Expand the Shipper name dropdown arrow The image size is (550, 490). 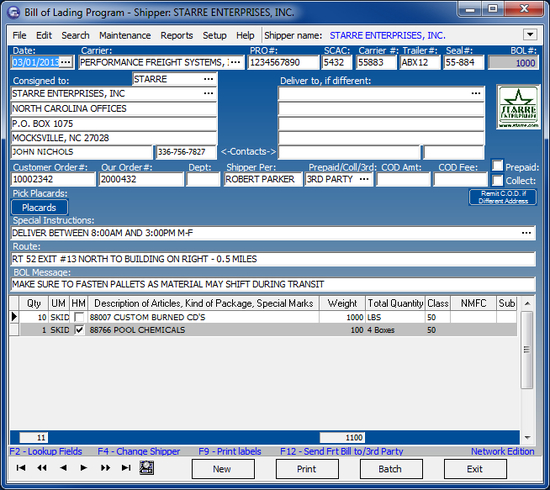click(x=530, y=35)
